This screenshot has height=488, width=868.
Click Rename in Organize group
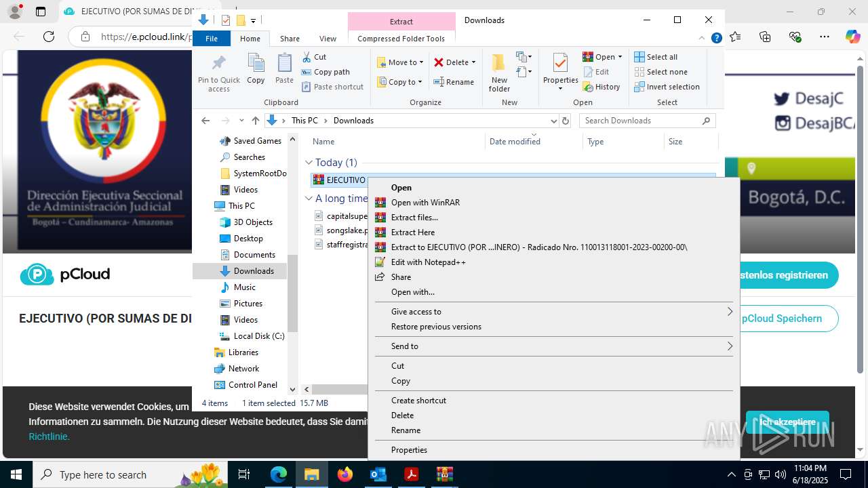[454, 82]
